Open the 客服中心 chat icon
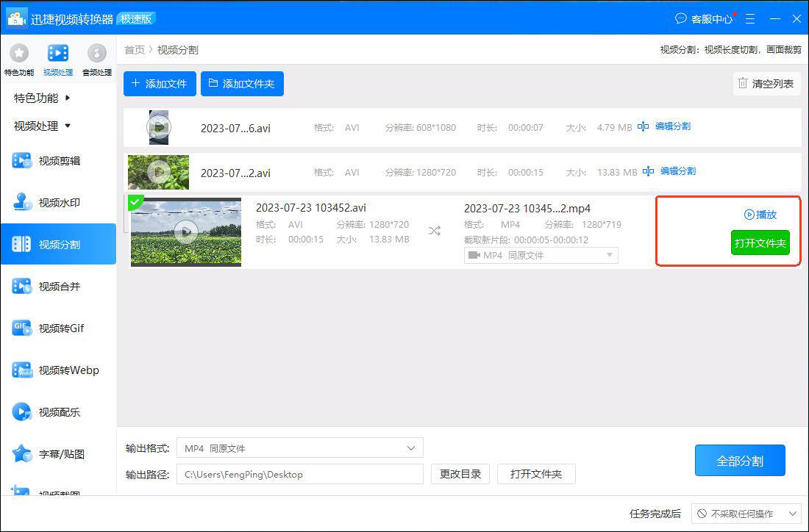Viewport: 809px width, 532px height. (680, 18)
